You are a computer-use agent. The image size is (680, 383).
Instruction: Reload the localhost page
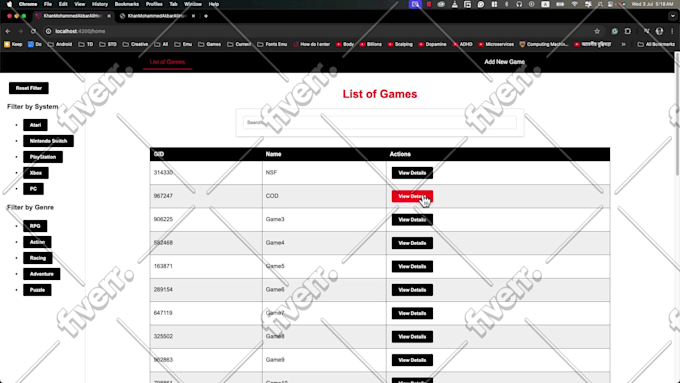33,31
